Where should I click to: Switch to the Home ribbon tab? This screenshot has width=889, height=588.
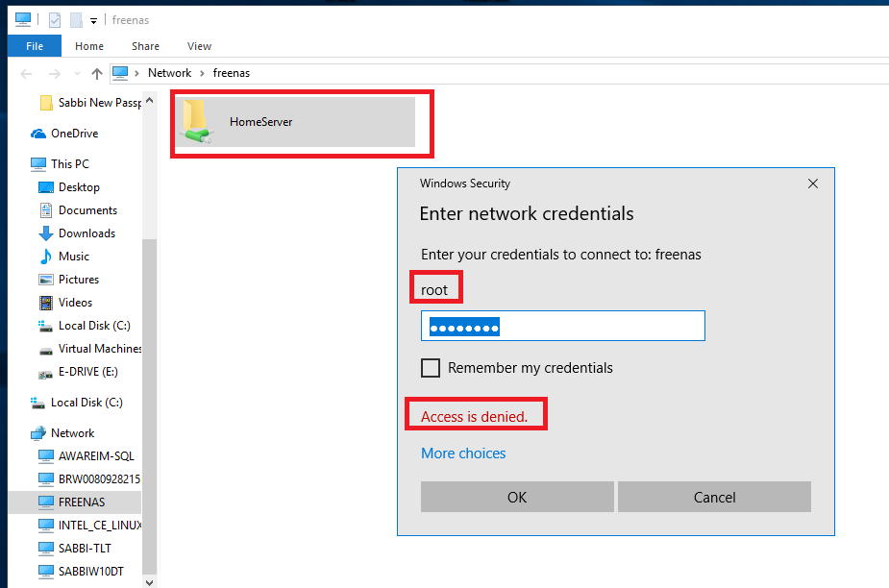pos(89,46)
